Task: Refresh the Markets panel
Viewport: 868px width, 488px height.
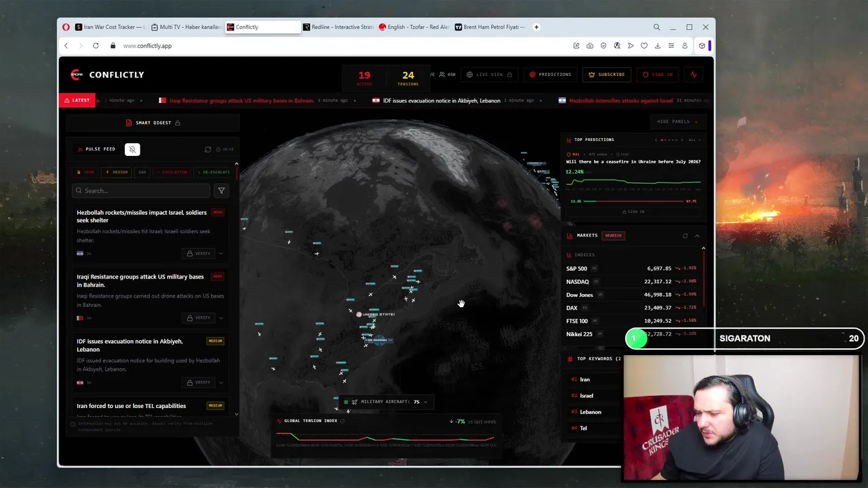Action: coord(685,236)
